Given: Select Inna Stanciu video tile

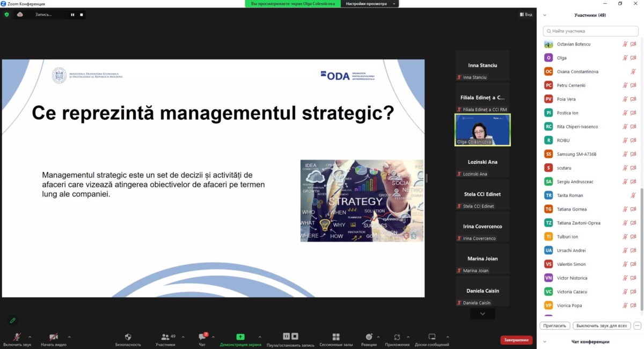Looking at the screenshot, I should pyautogui.click(x=482, y=66).
